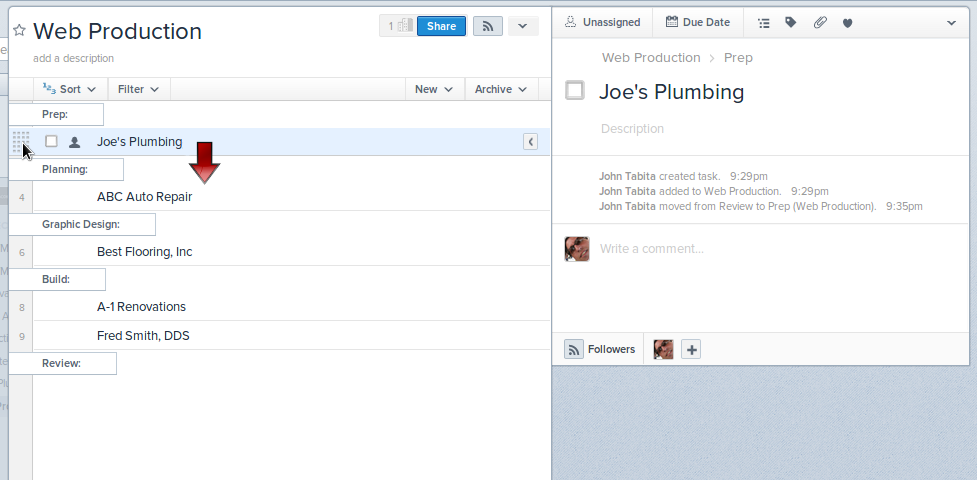The image size is (977, 480).
Task: Toggle the Followers button
Action: tap(601, 349)
